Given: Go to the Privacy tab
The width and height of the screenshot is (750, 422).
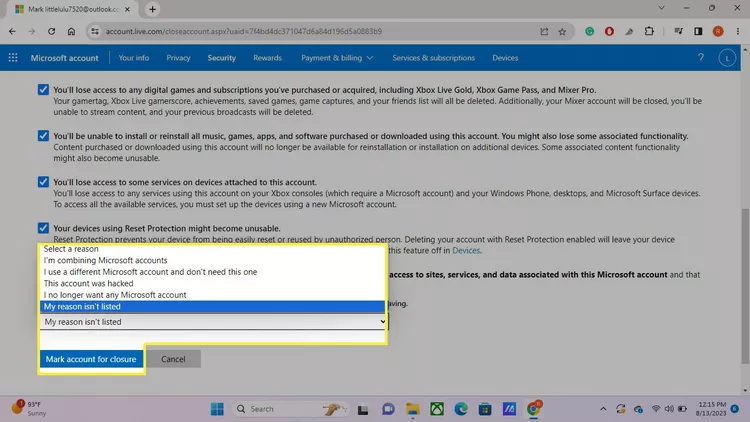Looking at the screenshot, I should tap(178, 58).
